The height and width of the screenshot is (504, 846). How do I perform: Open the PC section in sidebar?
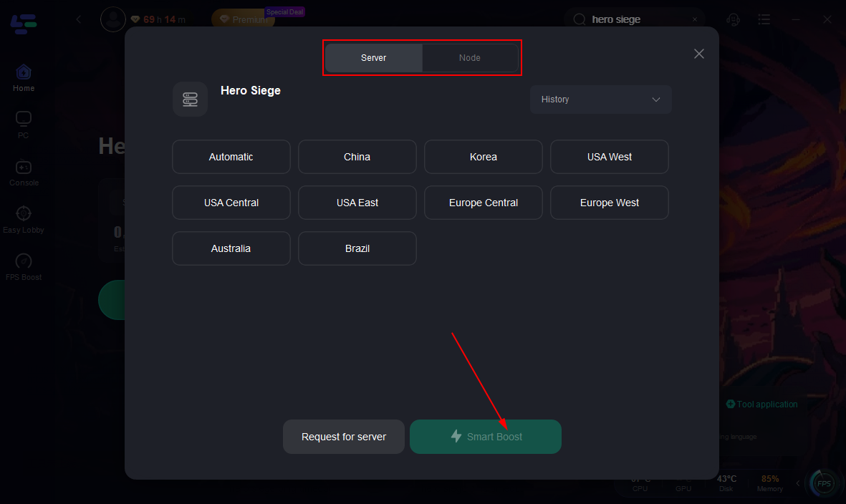point(23,125)
